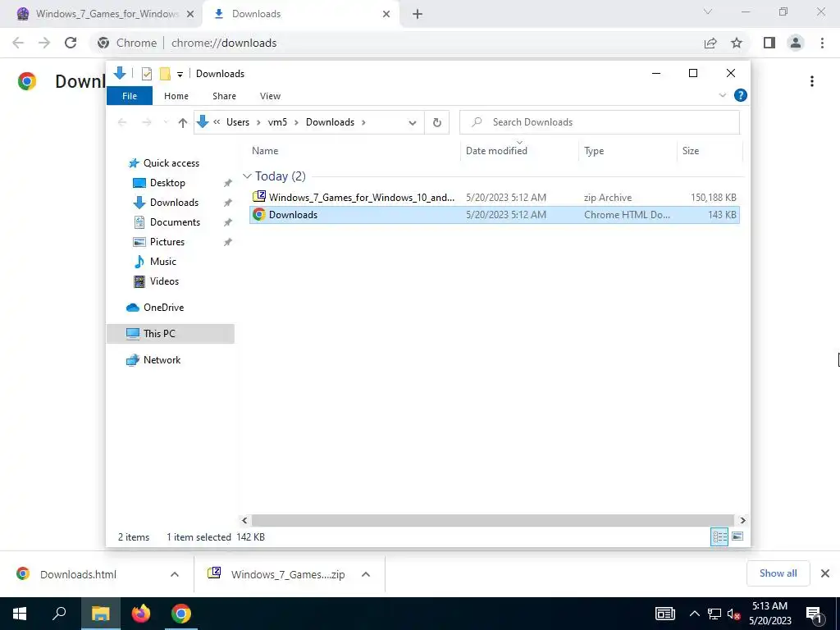Screen dimensions: 840x630
Task: Open Explorer Help question mark icon
Action: [x=741, y=95]
